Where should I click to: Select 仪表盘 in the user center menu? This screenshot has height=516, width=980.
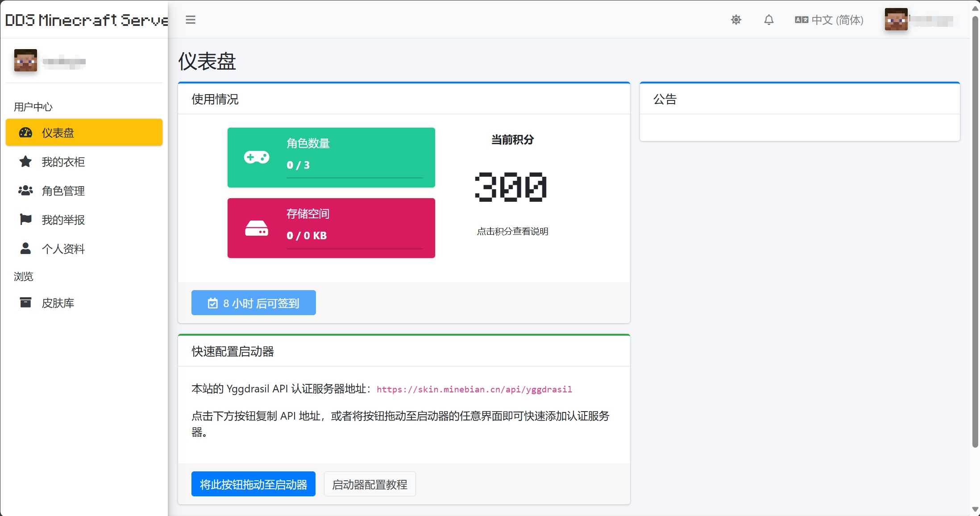click(x=58, y=133)
